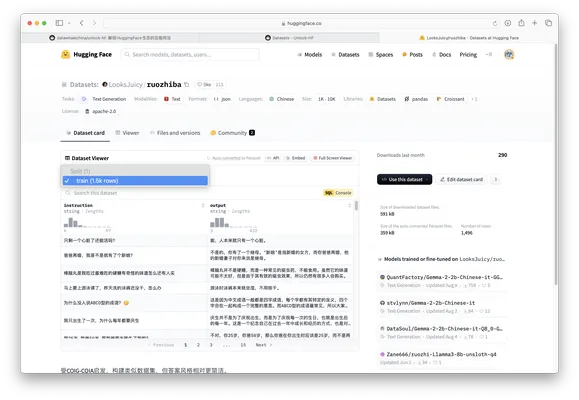Screen dimensions: 579x400
Task: Open the sidebar options chevron in Safari toolbar
Action: point(69,23)
